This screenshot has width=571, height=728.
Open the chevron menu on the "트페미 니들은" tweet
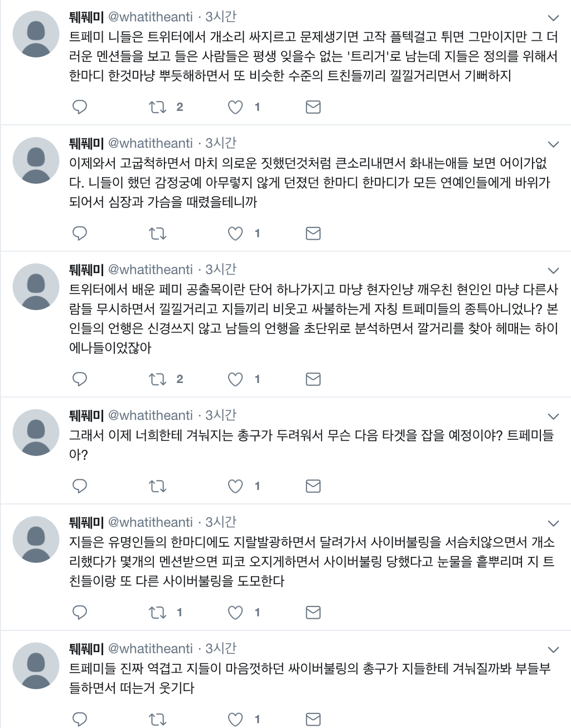(553, 18)
